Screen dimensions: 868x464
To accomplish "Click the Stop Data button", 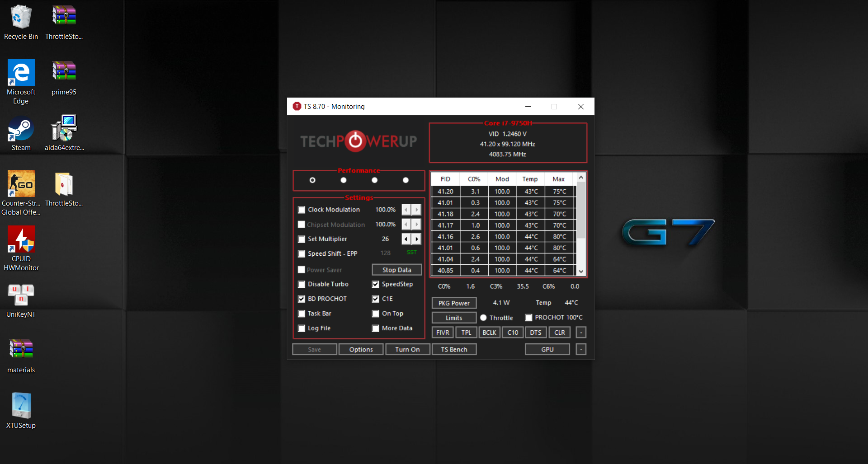I will tap(397, 270).
